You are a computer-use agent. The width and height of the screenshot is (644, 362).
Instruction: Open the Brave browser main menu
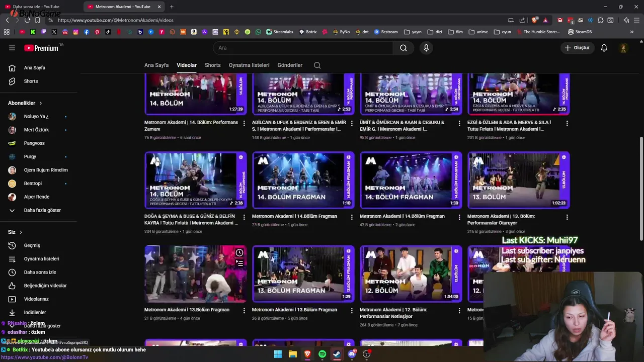[x=637, y=20]
